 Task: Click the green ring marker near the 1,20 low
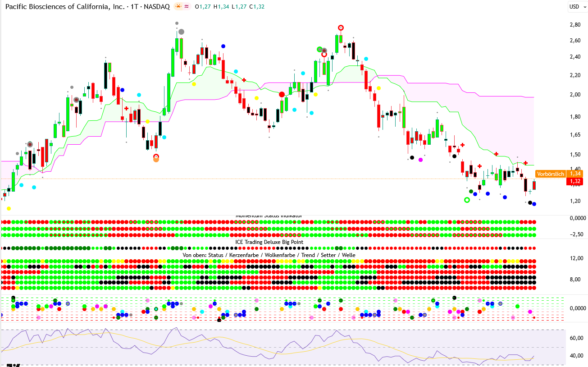(x=467, y=200)
